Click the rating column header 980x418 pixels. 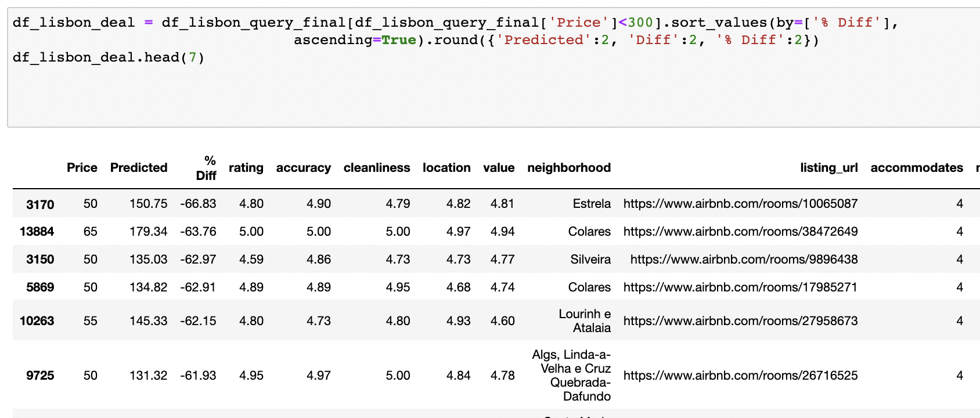coord(246,168)
